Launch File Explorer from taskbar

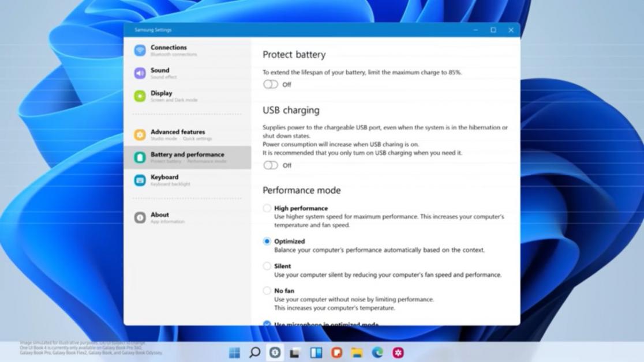(357, 353)
